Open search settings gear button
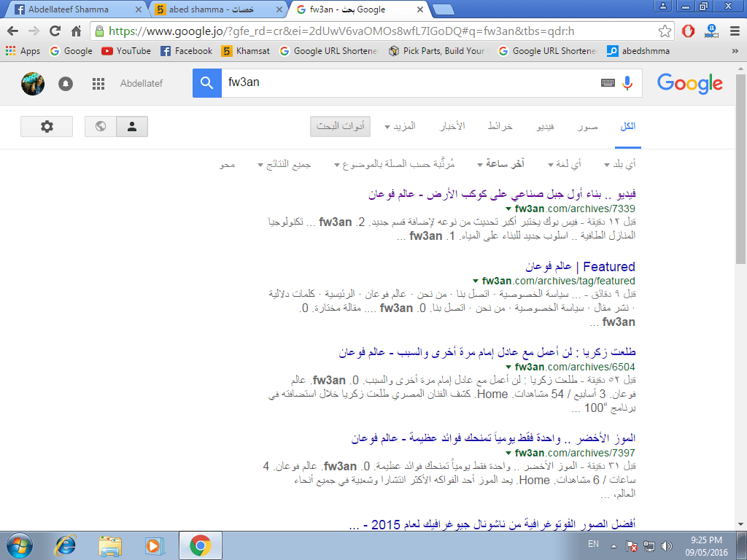This screenshot has width=747, height=560. click(x=47, y=127)
